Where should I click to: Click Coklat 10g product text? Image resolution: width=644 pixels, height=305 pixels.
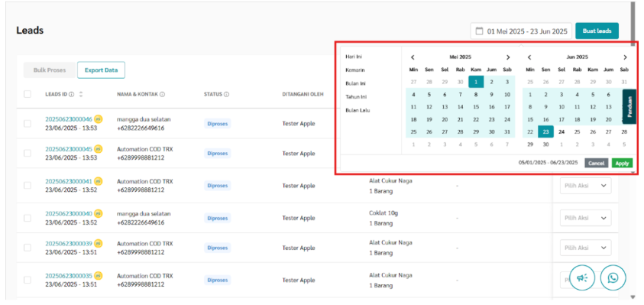(x=383, y=213)
